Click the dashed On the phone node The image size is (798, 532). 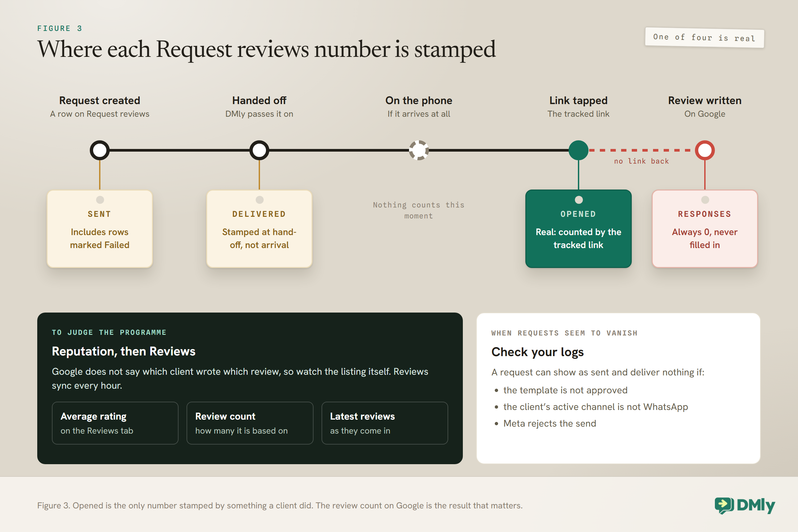pyautogui.click(x=419, y=150)
